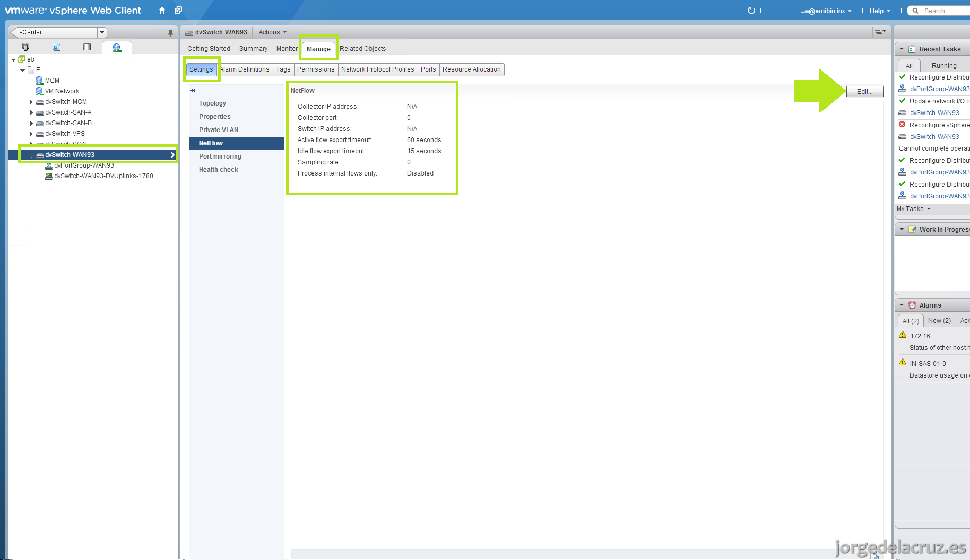Open the Actions menu for dvSwitch-WAN93

point(272,32)
